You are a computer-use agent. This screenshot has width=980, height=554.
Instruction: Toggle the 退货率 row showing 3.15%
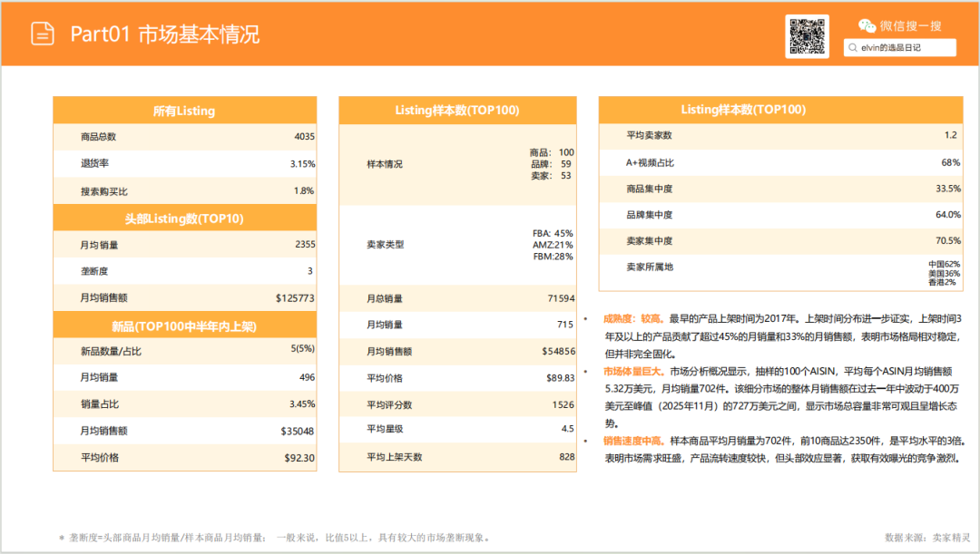[x=184, y=164]
